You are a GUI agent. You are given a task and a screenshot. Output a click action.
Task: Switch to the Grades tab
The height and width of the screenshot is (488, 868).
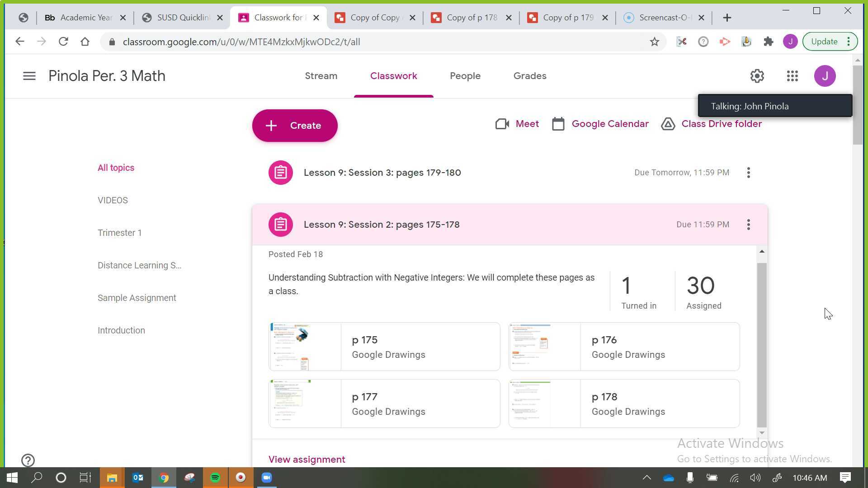tap(530, 76)
